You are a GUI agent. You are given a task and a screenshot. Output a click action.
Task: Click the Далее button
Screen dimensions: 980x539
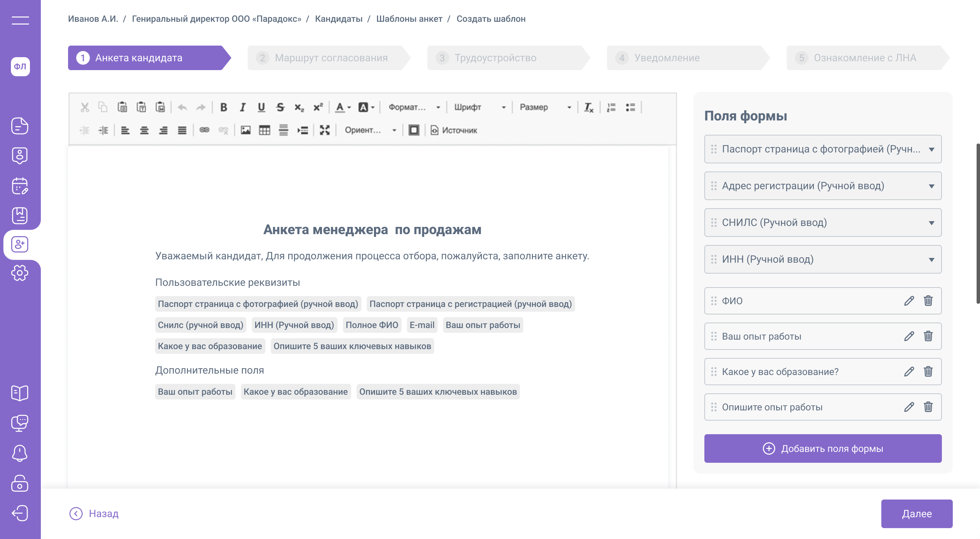coord(916,513)
